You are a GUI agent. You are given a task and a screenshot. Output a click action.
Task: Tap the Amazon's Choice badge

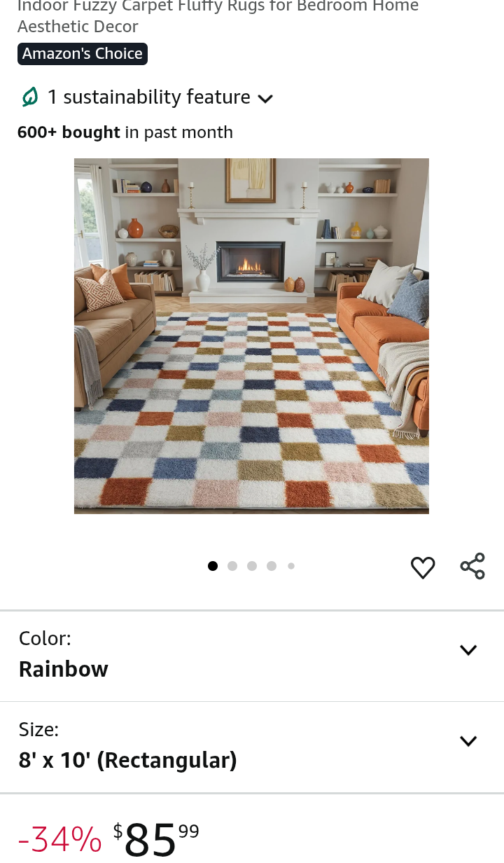(x=83, y=54)
